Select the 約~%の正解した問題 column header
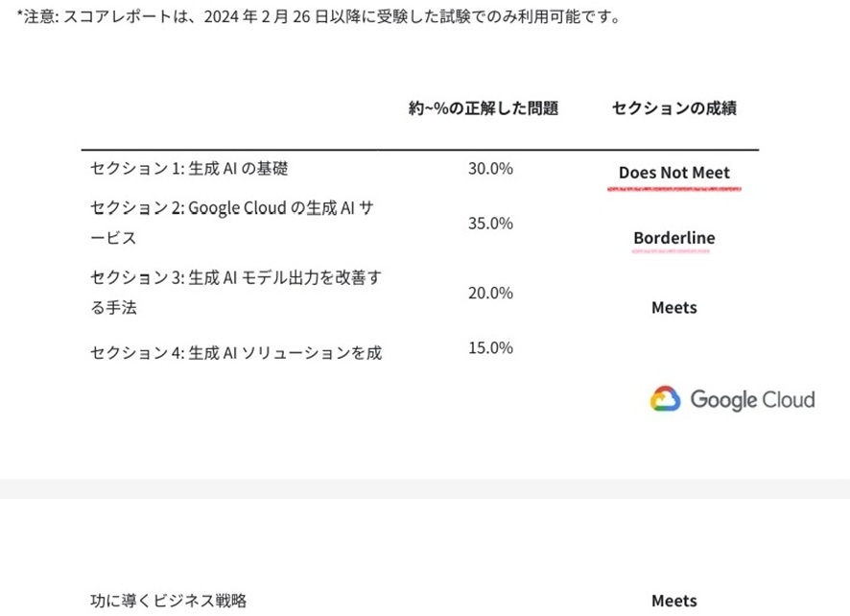 483,108
